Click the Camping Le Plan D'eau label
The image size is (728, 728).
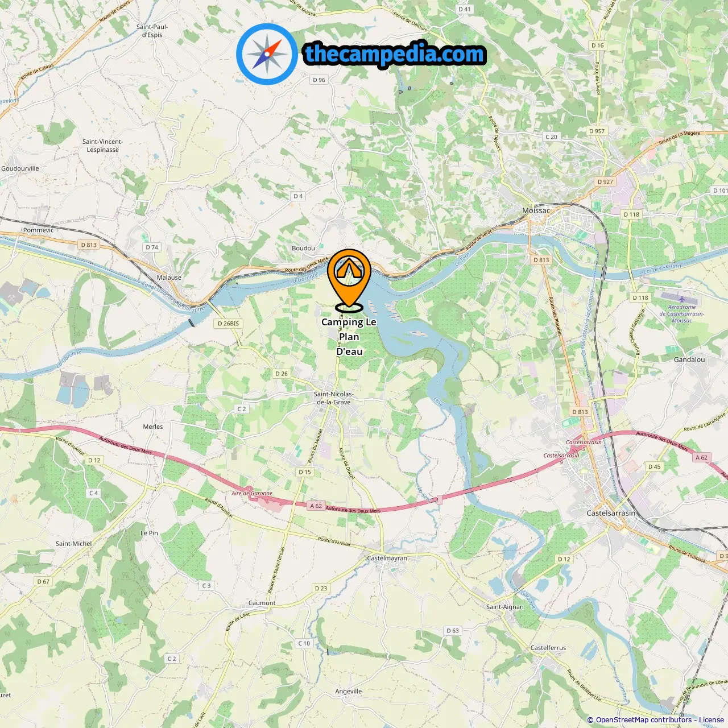[349, 337]
